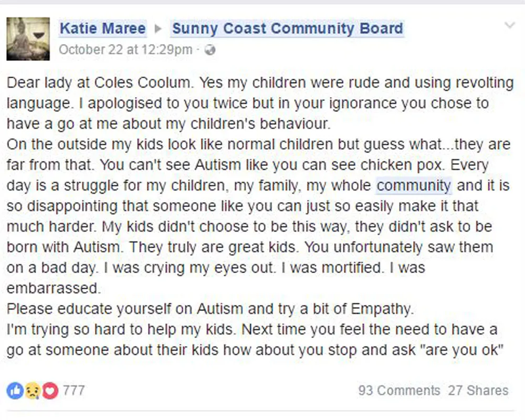Open the Katie Maree profile link
Viewport: 525px width, 420px height.
coord(103,28)
